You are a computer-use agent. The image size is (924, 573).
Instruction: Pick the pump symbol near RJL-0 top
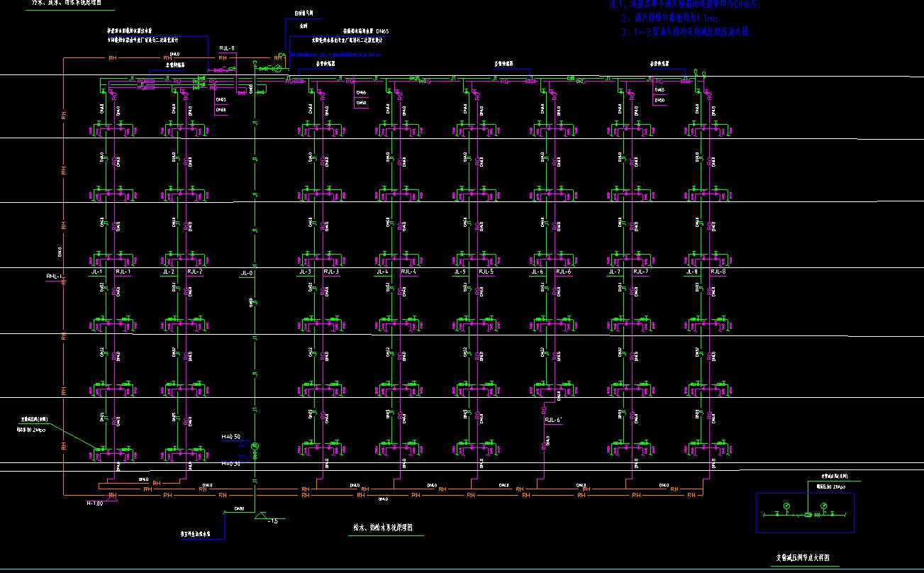(x=278, y=68)
